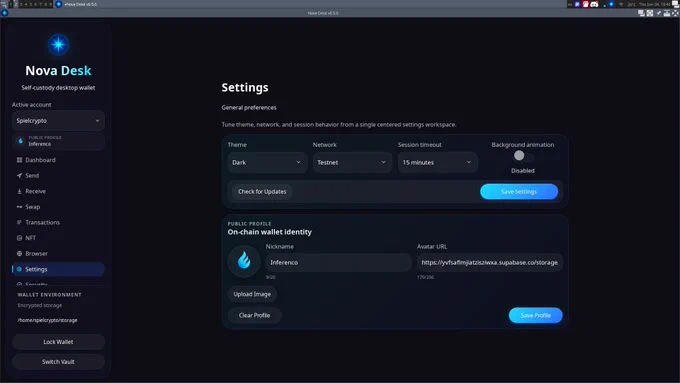
Task: Click the /home/spielcrypto/storage path text
Action: 47,320
